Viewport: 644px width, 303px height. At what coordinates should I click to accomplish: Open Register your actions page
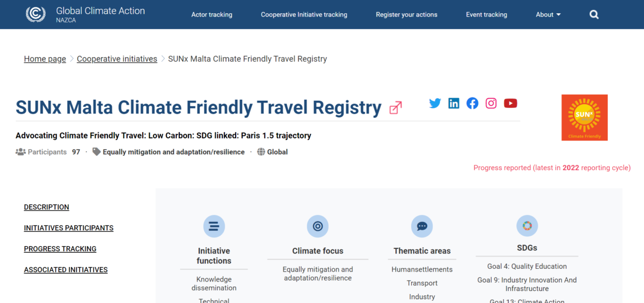point(406,15)
